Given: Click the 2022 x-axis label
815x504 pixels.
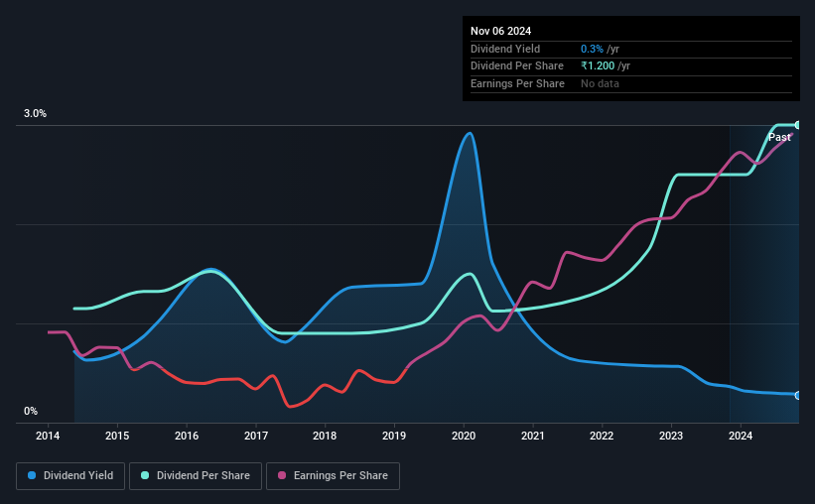Looking at the screenshot, I should coord(602,436).
